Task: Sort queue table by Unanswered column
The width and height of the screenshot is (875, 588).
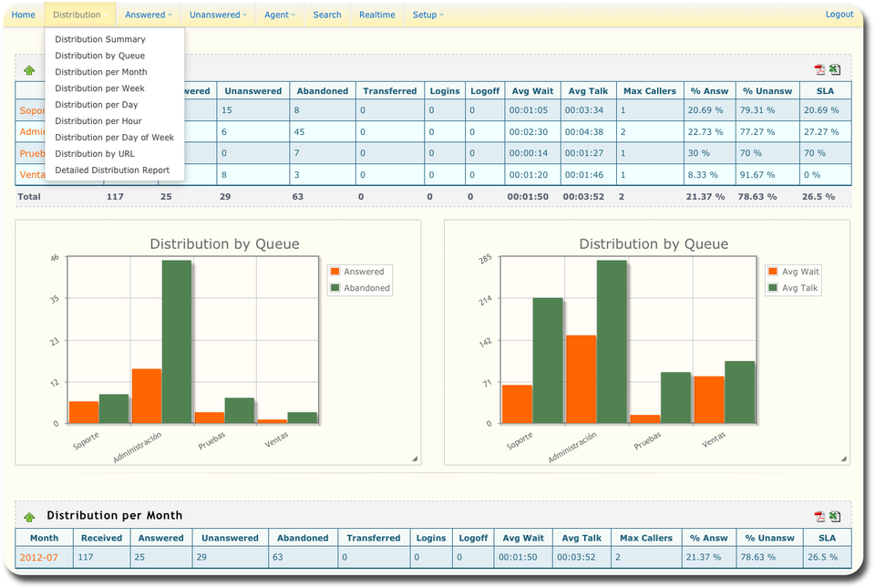Action: point(253,91)
